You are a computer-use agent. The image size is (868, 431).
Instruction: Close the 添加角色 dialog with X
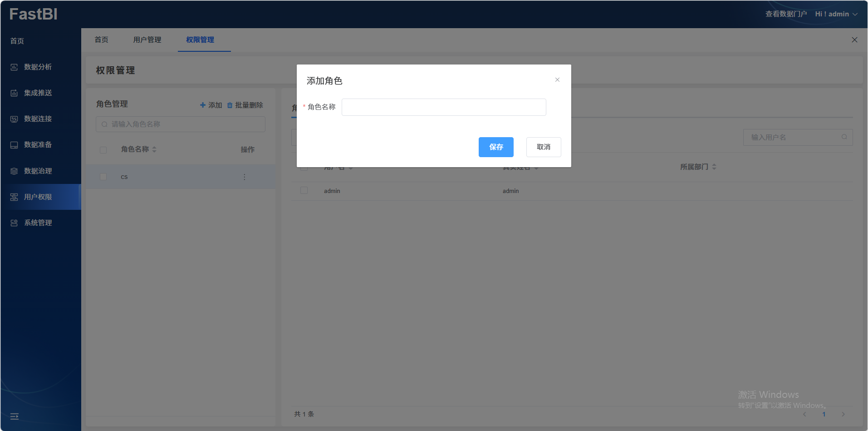tap(557, 80)
